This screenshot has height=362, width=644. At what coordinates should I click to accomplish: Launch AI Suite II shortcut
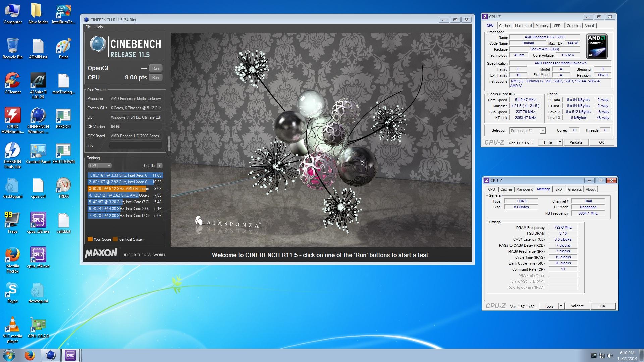click(38, 86)
